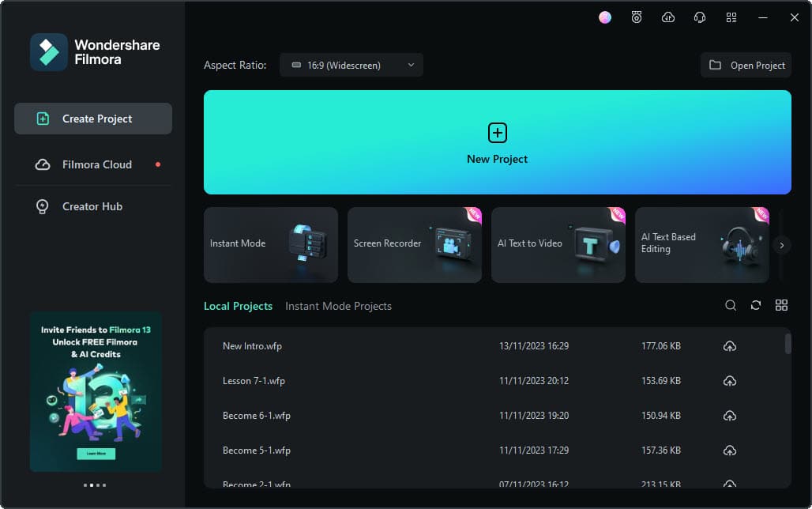Image resolution: width=812 pixels, height=509 pixels.
Task: Click the apps grid icon in title bar
Action: tap(731, 17)
